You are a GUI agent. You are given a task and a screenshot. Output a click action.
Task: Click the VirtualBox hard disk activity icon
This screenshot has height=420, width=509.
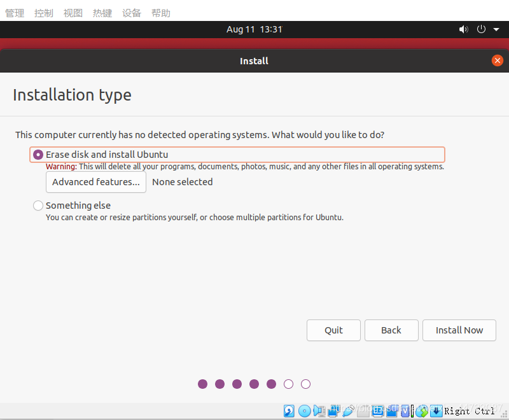[289, 411]
